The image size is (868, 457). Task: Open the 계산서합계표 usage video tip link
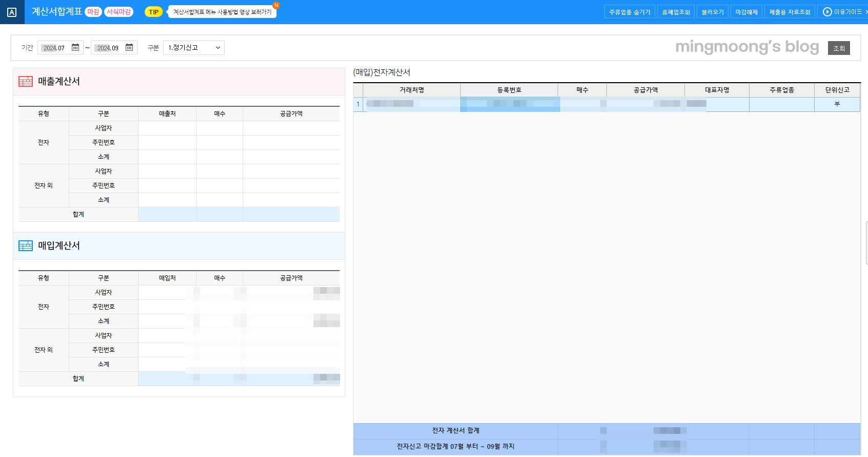(222, 12)
